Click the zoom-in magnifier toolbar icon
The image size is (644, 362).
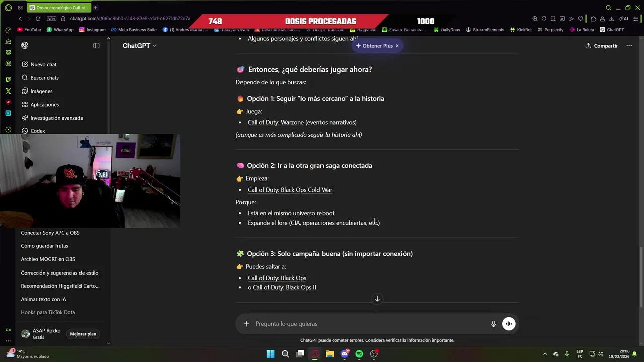point(535,19)
